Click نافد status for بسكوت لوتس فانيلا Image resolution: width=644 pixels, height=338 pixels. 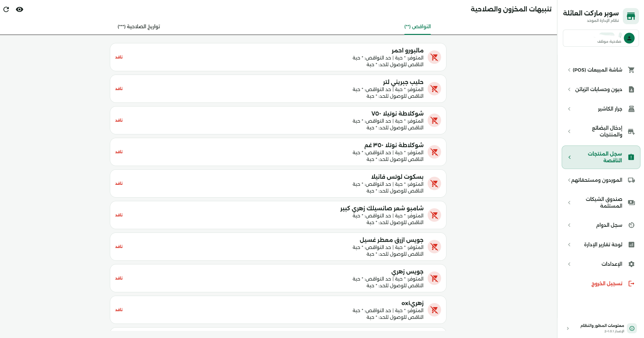pyautogui.click(x=119, y=183)
